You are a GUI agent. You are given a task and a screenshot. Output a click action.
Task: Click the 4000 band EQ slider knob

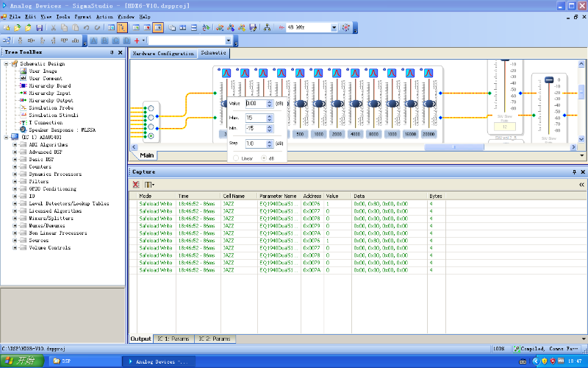click(x=356, y=104)
